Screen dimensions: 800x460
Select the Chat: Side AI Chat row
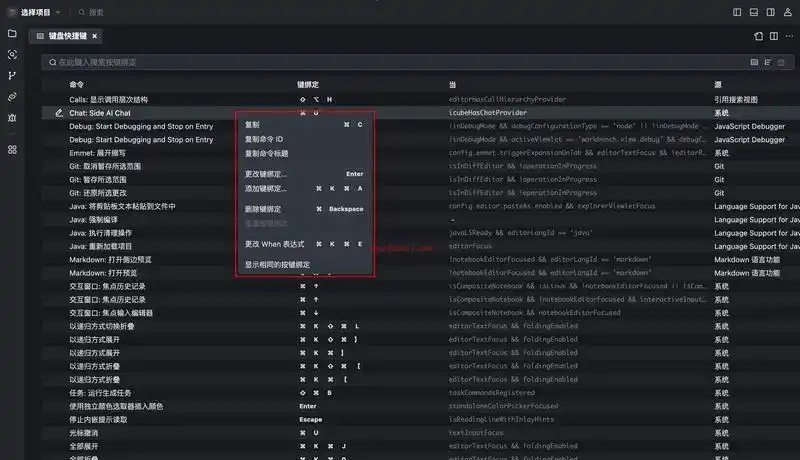point(421,113)
